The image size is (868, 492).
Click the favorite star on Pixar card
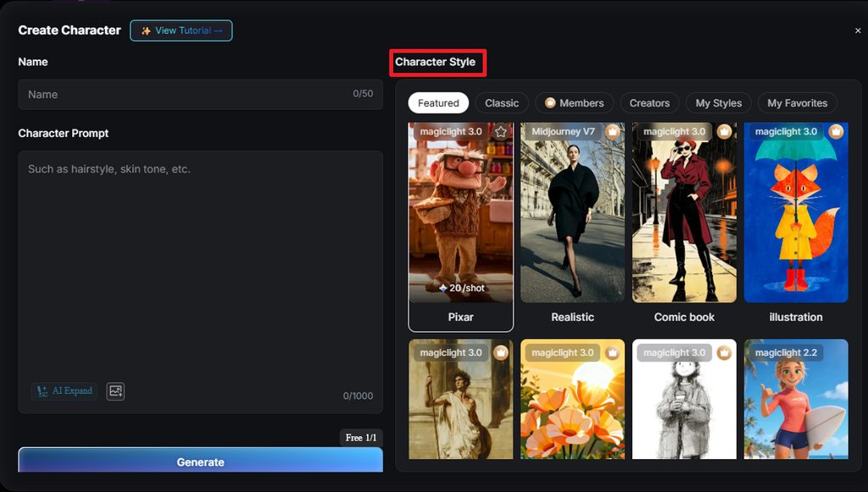pyautogui.click(x=501, y=131)
